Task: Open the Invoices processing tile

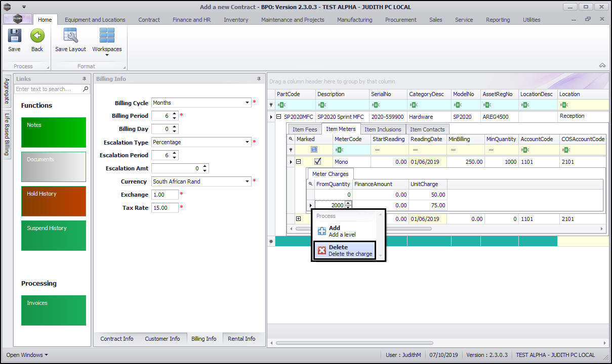Action: click(54, 310)
